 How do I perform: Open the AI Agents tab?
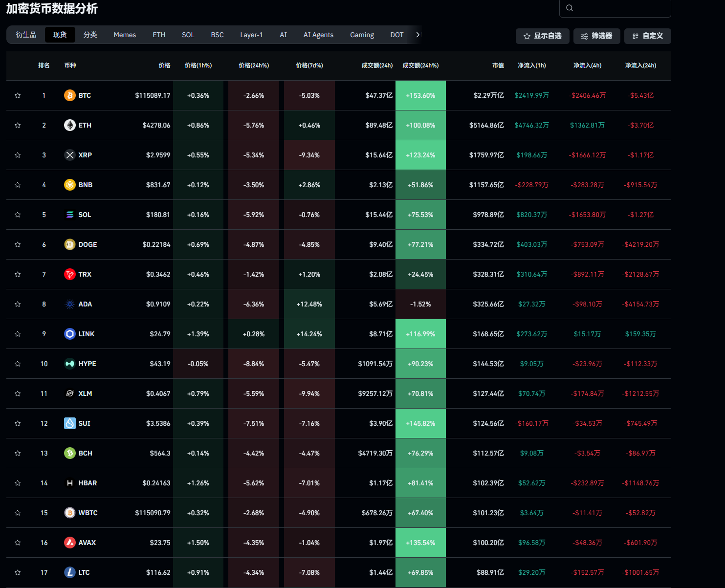click(318, 35)
